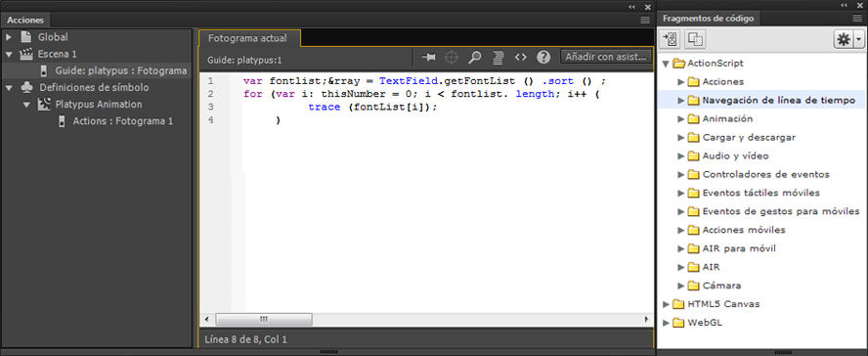Viewport: 868px width, 356px height.
Task: Expand the Cargar y descargar folder
Action: coord(681,137)
